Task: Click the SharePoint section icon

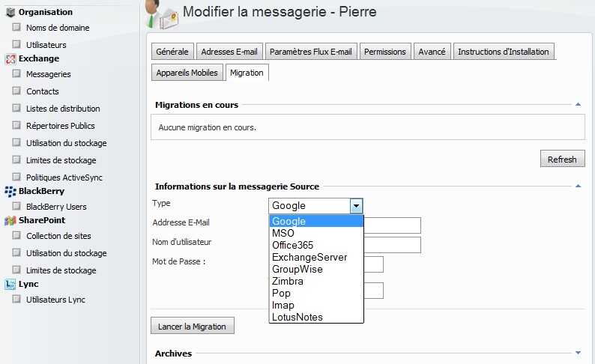Action: [10, 220]
